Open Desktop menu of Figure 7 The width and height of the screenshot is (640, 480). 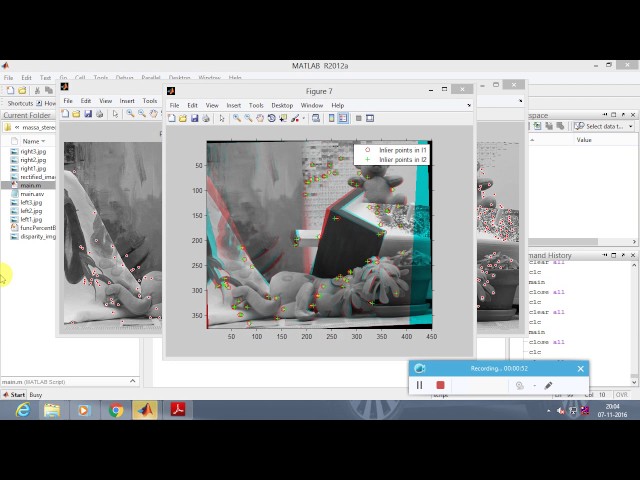click(x=282, y=105)
